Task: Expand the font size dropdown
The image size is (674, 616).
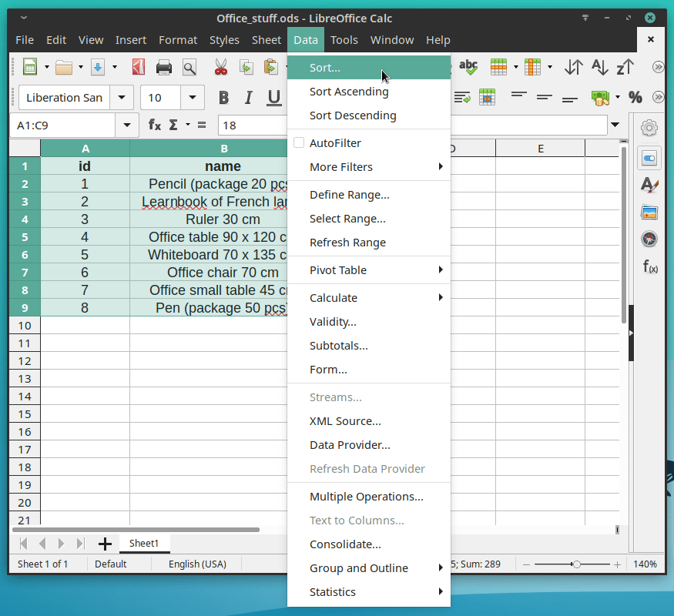Action: click(x=193, y=98)
